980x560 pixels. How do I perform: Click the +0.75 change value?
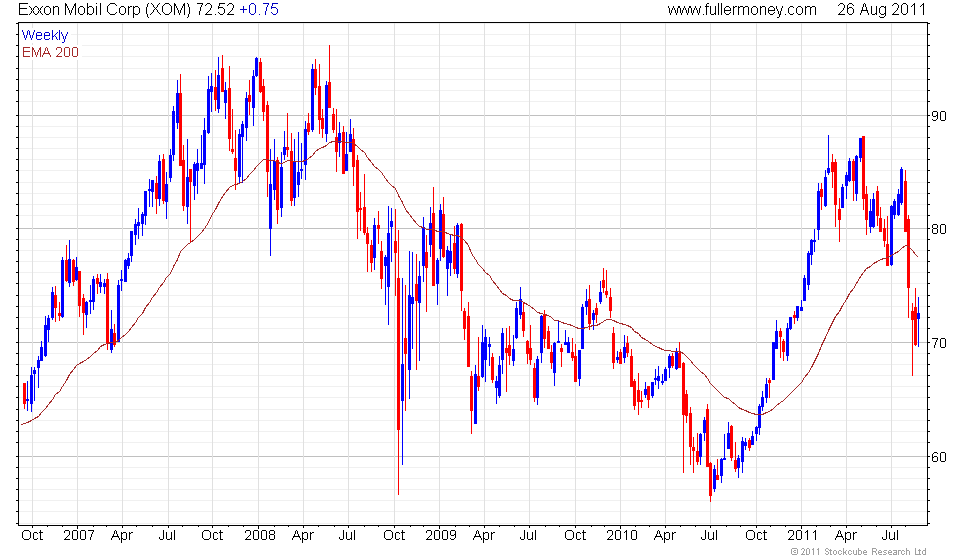coord(259,10)
